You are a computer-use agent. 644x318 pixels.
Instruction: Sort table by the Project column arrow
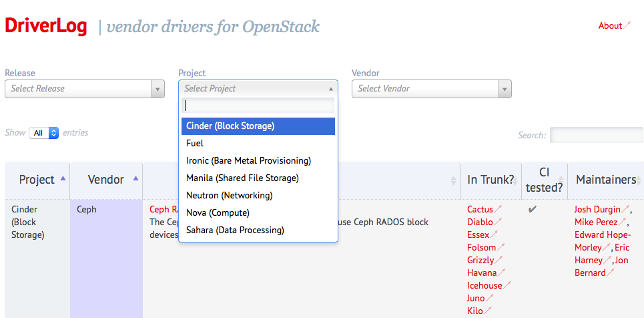point(63,178)
